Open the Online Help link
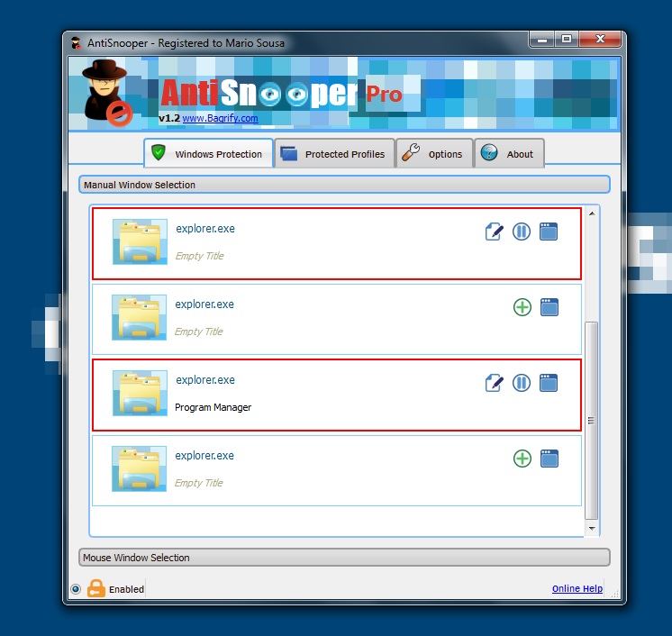 click(x=577, y=588)
